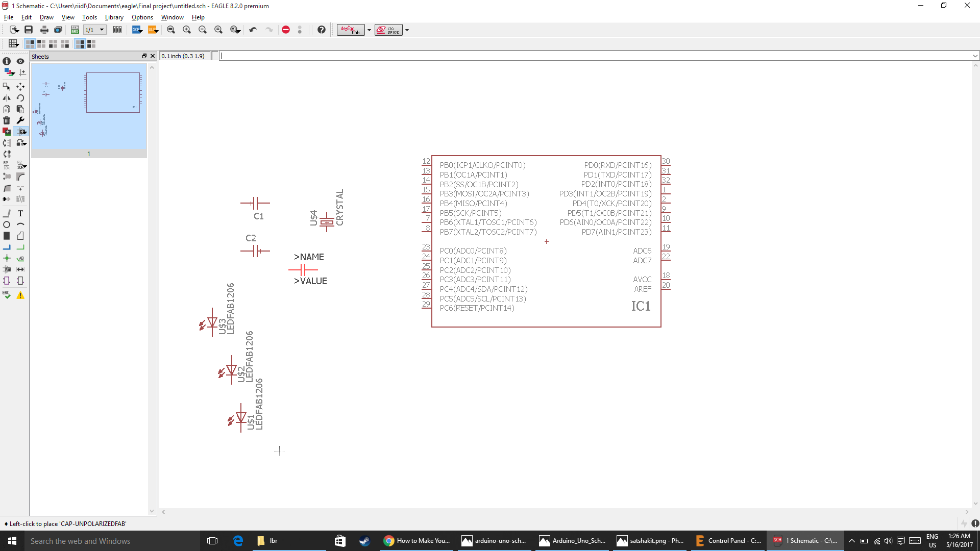Open the Errors warning list
This screenshot has width=980, height=551.
tap(20, 295)
